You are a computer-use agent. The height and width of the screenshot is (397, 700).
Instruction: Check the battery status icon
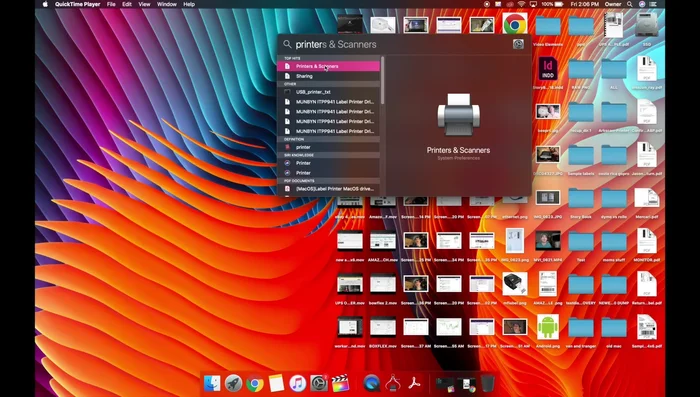click(558, 4)
